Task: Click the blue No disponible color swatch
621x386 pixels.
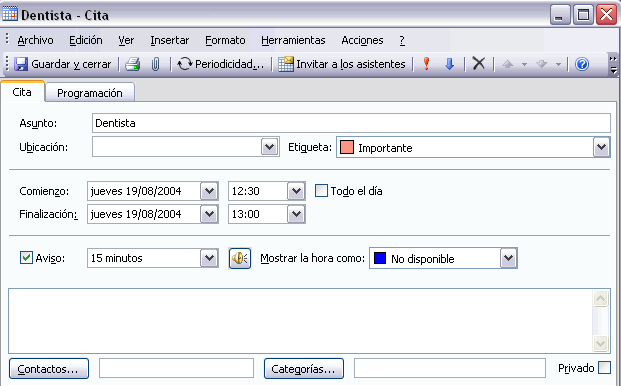Action: (x=380, y=258)
